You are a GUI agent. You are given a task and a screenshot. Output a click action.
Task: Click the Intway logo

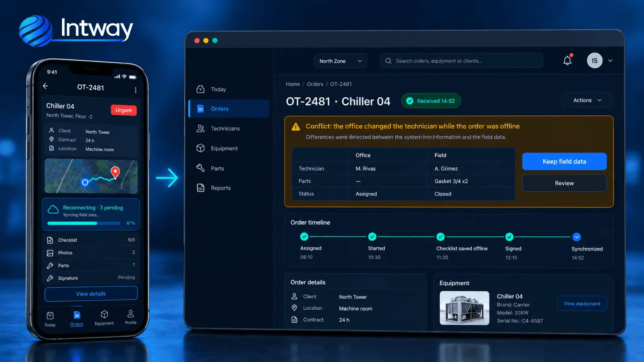pos(76,30)
